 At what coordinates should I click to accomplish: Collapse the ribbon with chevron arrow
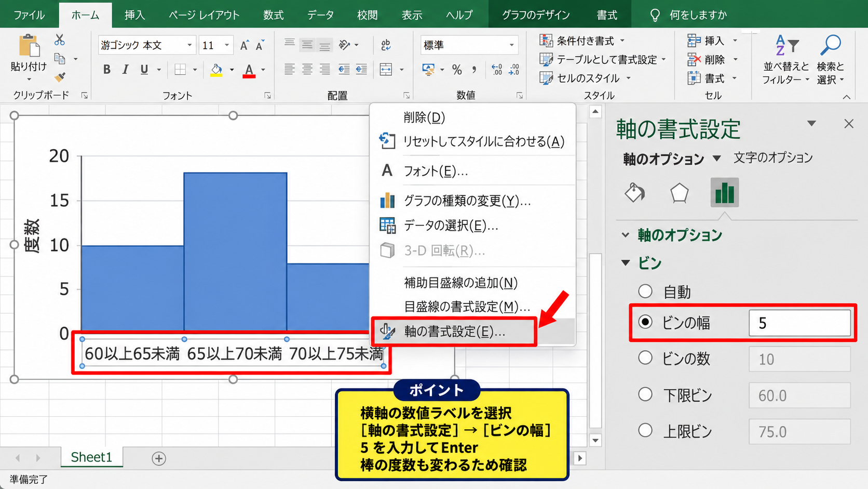(847, 97)
